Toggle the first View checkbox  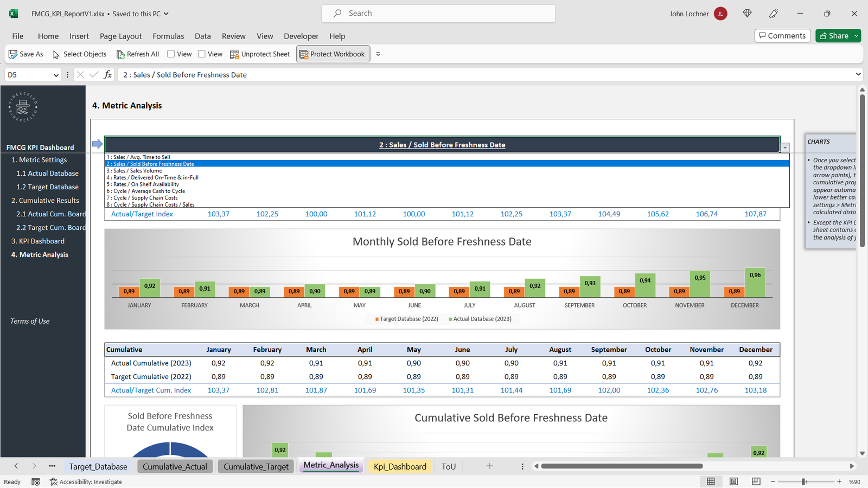(171, 54)
